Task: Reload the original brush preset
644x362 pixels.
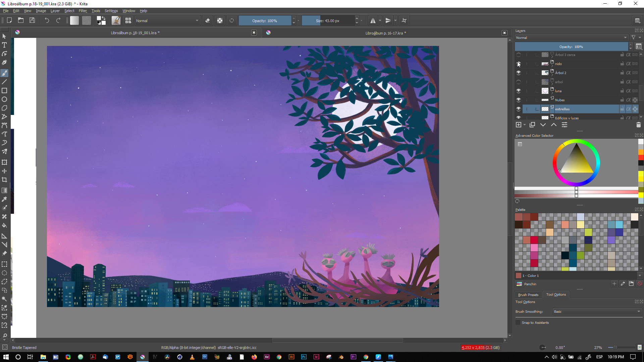Action: point(232,20)
